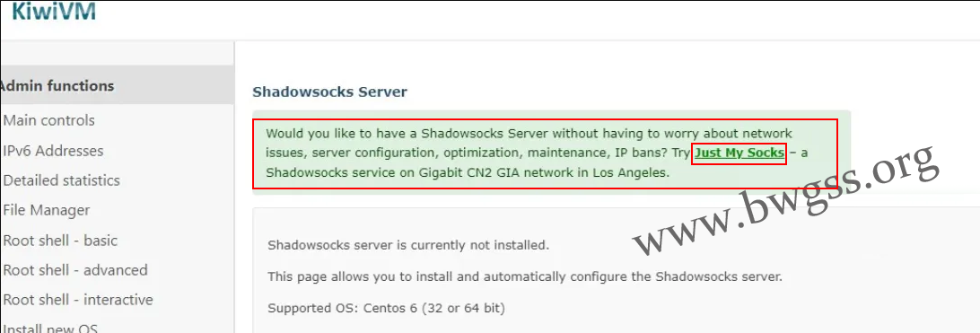980x333 pixels.
Task: Click the Shadowsocks Server page heading
Action: coord(329,92)
